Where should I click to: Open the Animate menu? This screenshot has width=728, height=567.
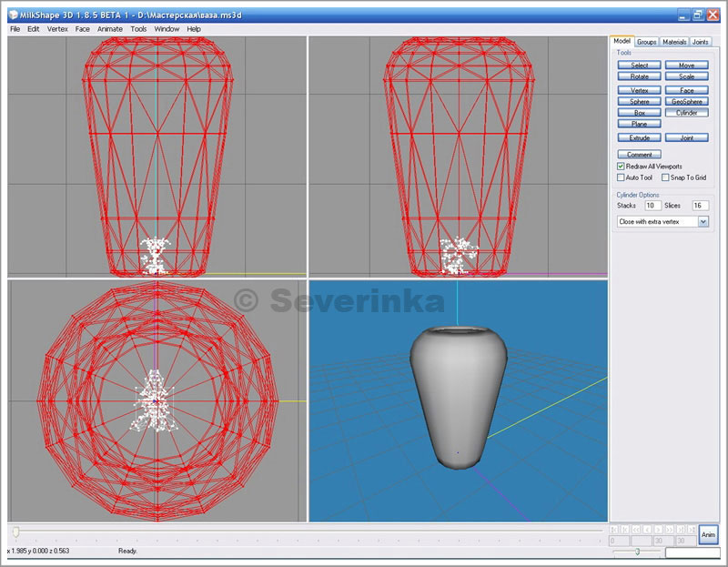coord(109,29)
